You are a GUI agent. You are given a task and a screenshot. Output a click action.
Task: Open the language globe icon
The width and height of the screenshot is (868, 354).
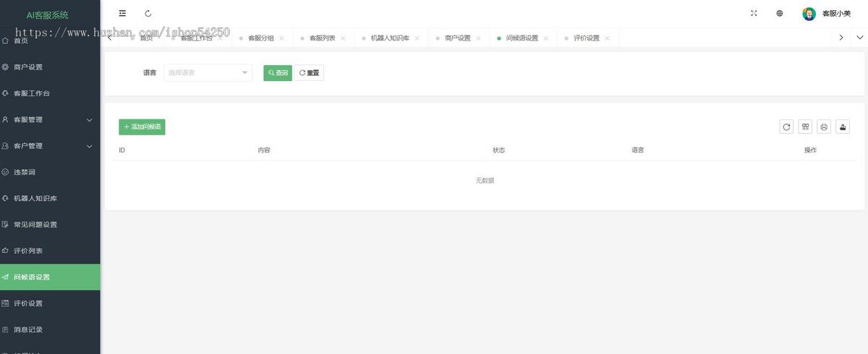tap(780, 13)
